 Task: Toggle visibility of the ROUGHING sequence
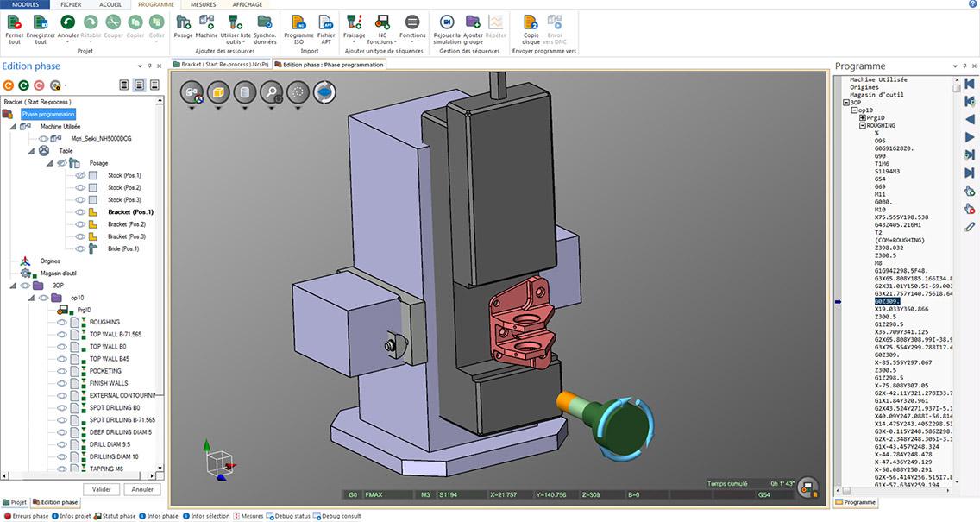tap(62, 323)
